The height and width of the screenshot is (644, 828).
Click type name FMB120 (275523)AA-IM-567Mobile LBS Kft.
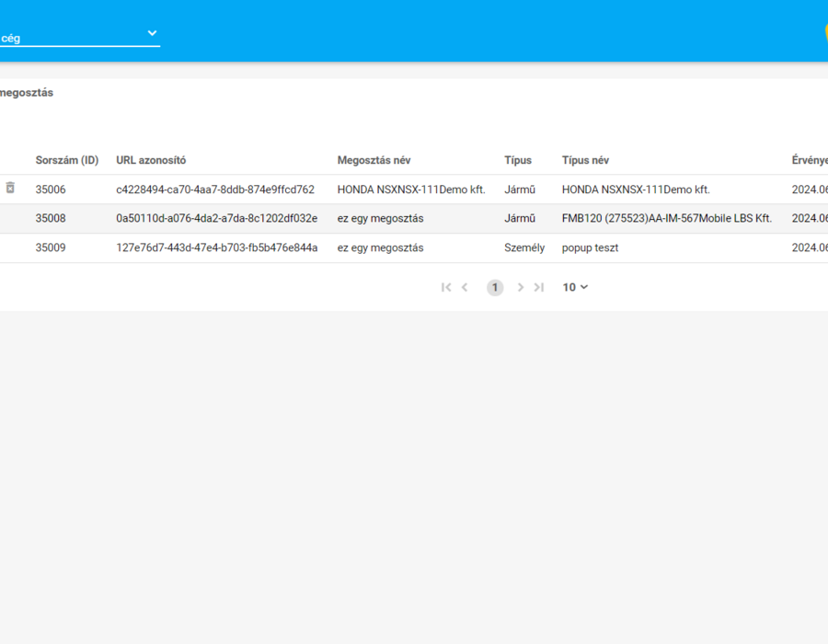point(667,219)
